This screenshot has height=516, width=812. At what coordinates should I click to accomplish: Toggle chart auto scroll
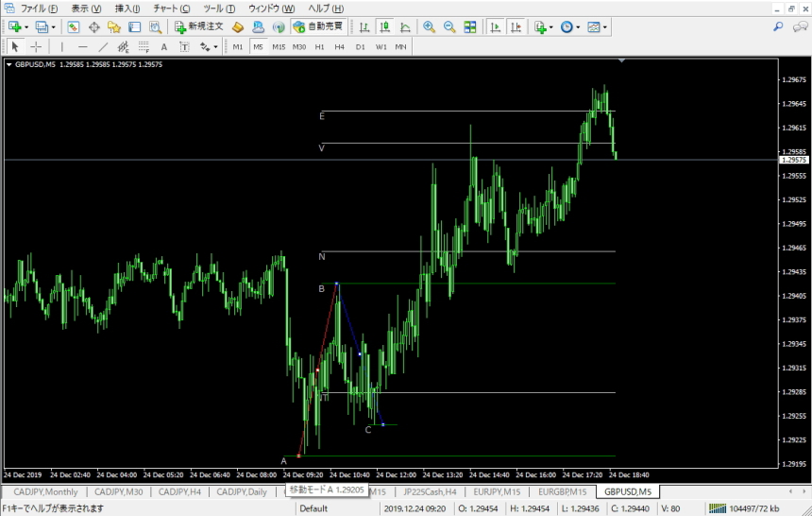click(495, 27)
